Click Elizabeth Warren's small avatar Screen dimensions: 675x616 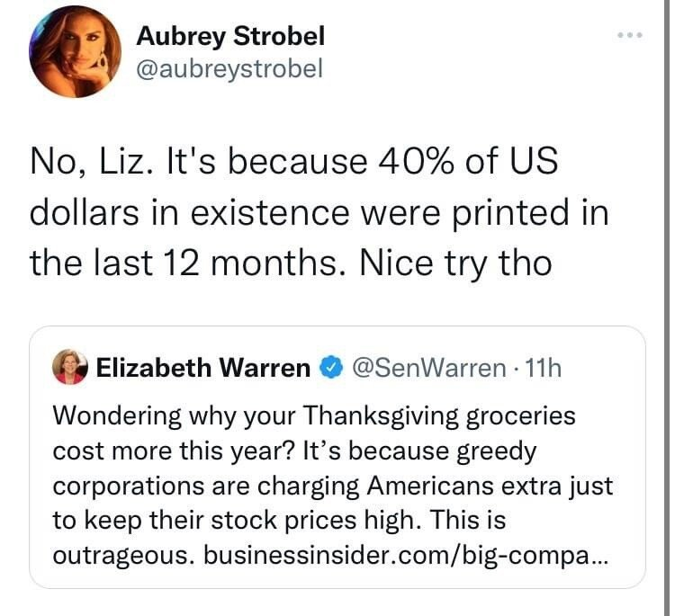point(70,367)
